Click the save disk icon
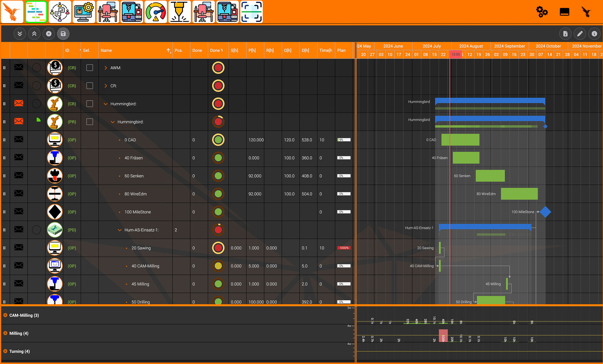Viewport: 603px width, 364px height. [x=63, y=34]
